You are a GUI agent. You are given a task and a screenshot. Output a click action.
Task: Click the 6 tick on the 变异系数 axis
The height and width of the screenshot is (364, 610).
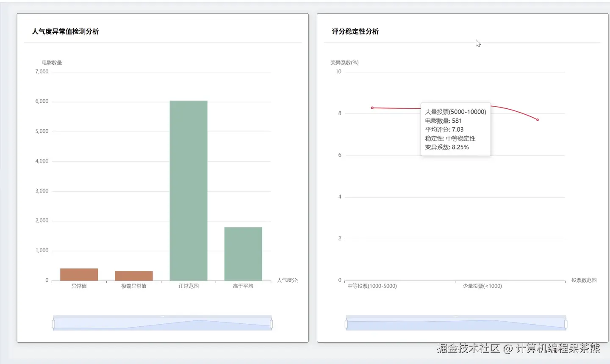click(340, 155)
